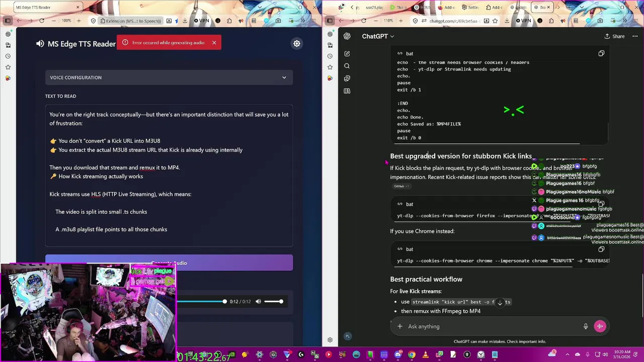Zoom out in the TTS Reader window
Image resolution: width=644 pixels, height=362 pixels.
(x=53, y=21)
